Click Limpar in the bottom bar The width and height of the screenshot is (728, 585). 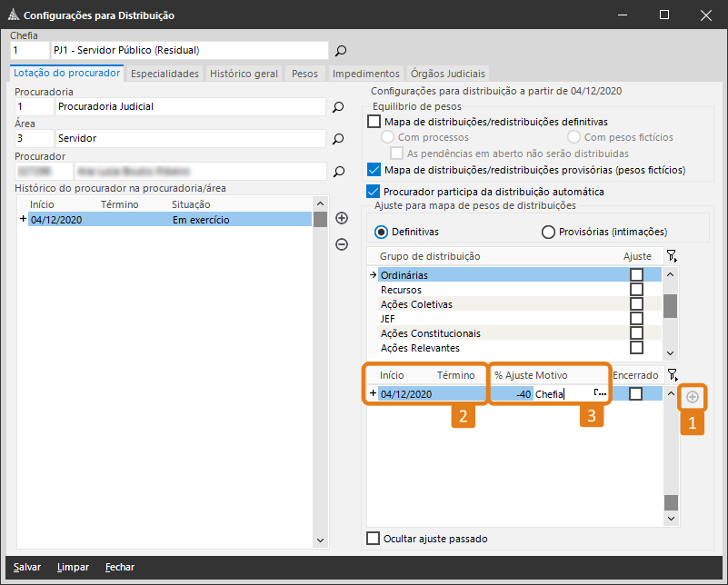pos(73,567)
